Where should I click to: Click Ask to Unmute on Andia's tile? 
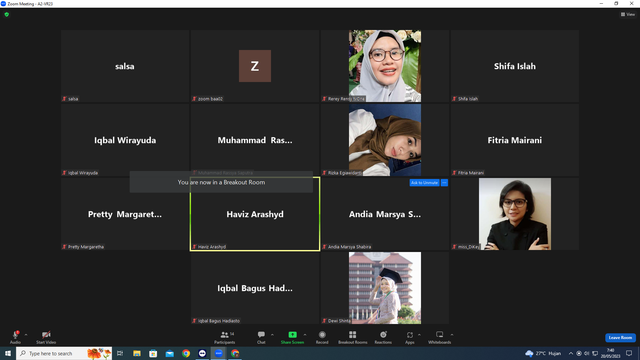pos(424,182)
